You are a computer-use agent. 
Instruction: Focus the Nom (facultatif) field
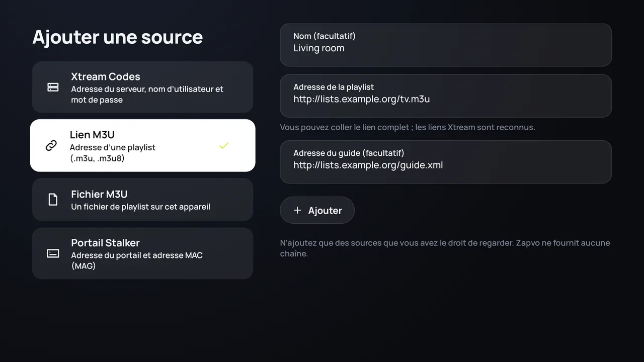446,45
